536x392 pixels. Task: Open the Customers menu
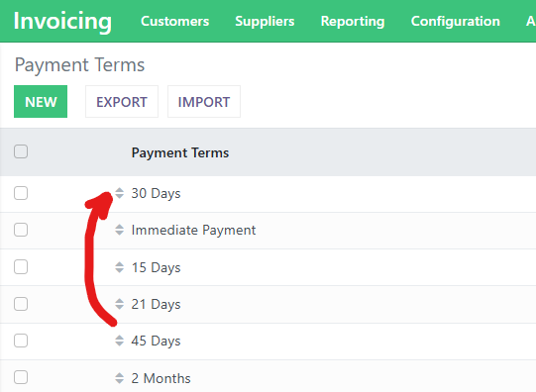point(175,21)
